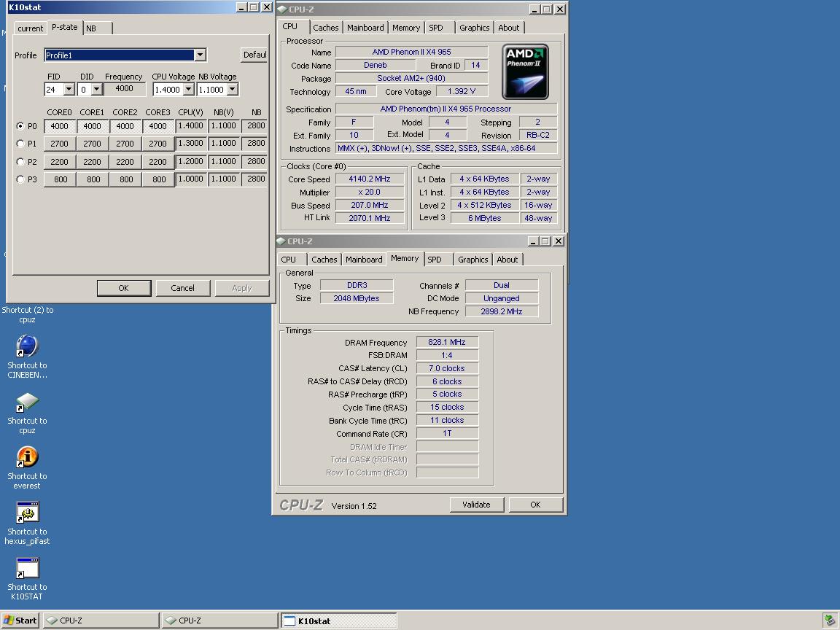Open the Windows Start button
Image resolution: width=840 pixels, height=630 pixels.
(20, 621)
